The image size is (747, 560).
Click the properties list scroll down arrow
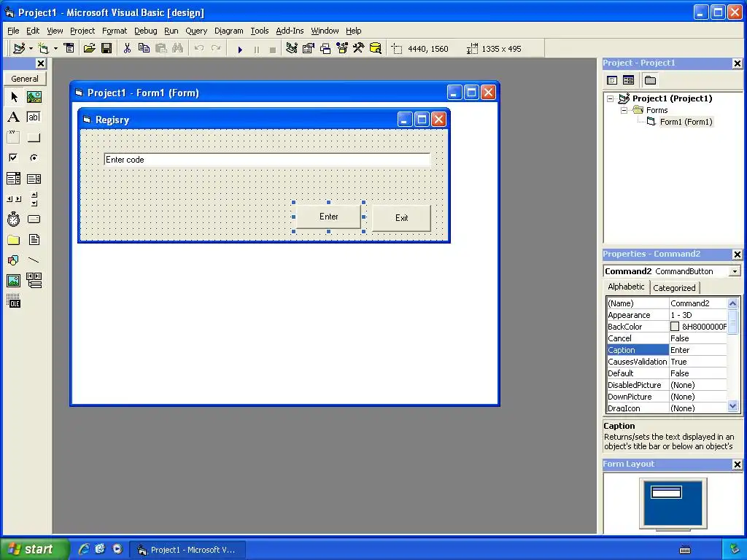(732, 406)
